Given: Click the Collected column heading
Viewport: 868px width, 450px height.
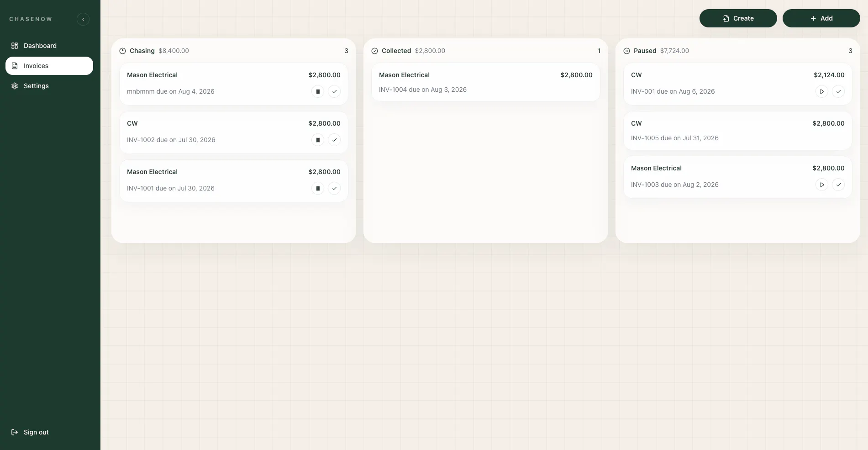Looking at the screenshot, I should click(396, 51).
